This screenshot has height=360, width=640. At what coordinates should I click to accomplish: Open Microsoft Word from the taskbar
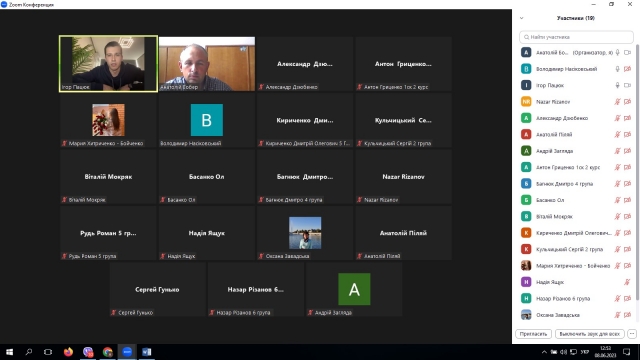[147, 352]
